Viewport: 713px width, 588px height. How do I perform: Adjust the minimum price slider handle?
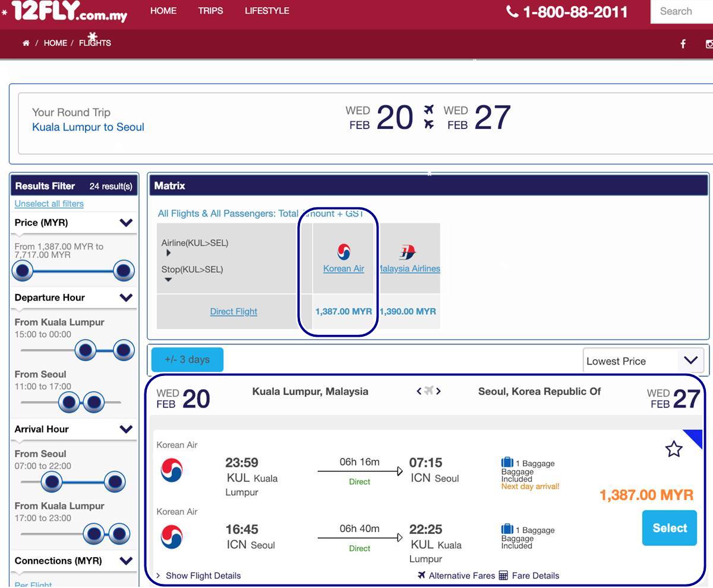coord(23,271)
